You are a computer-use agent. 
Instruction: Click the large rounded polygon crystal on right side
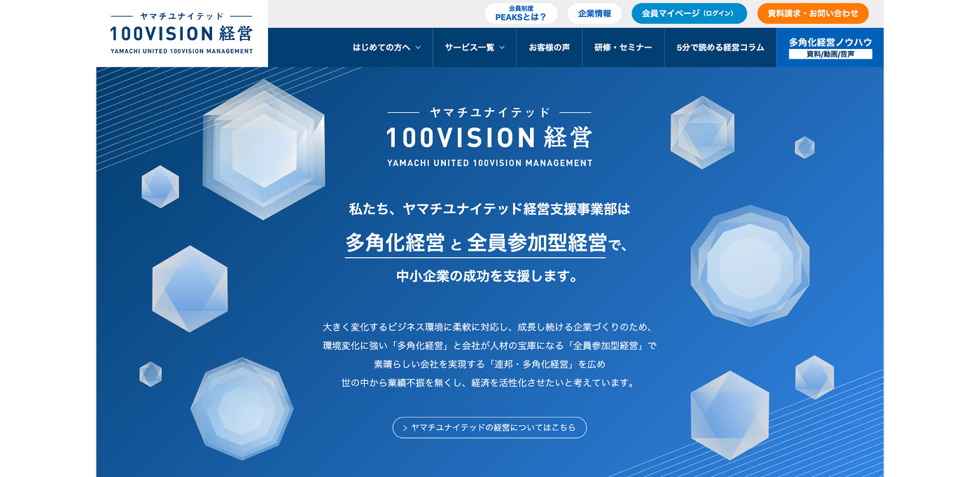750,266
